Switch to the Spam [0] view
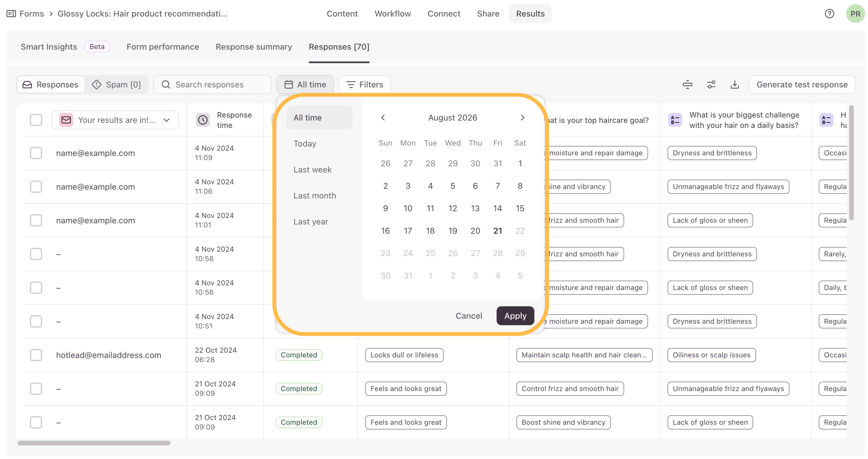 [x=116, y=84]
